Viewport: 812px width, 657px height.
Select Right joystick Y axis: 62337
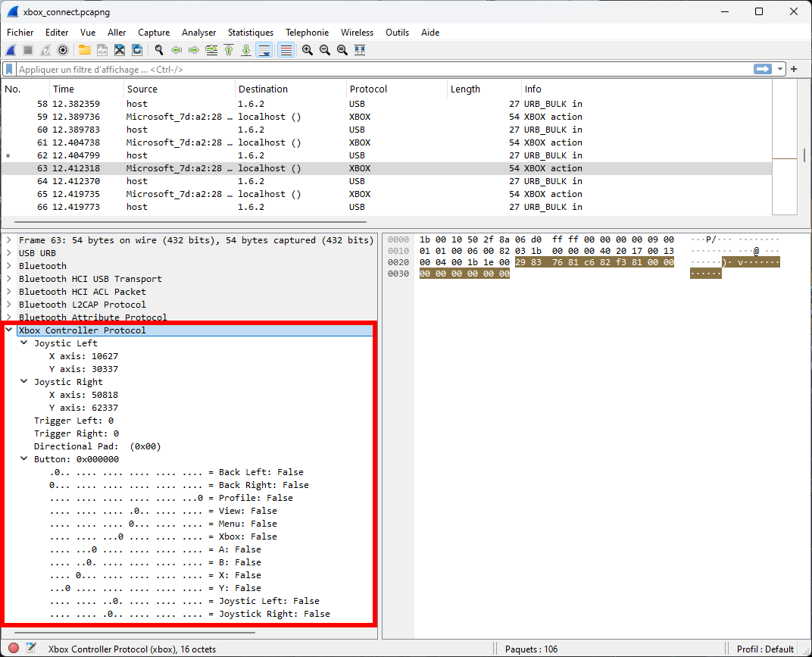click(x=83, y=407)
